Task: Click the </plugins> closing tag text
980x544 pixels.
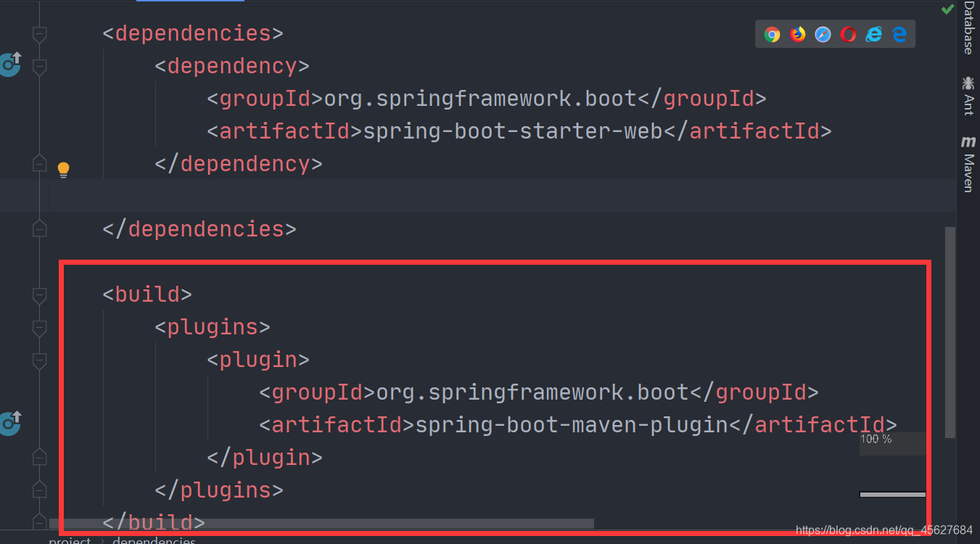Action: click(x=219, y=490)
